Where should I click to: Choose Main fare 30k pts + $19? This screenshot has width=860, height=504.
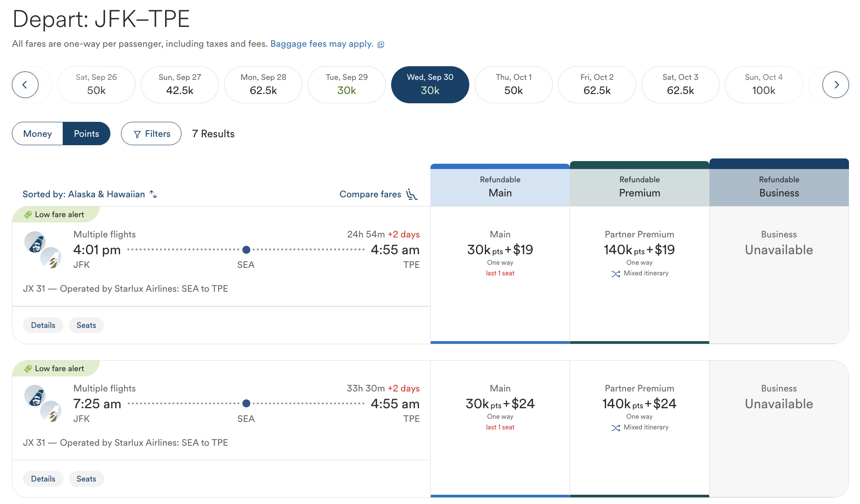tap(500, 275)
